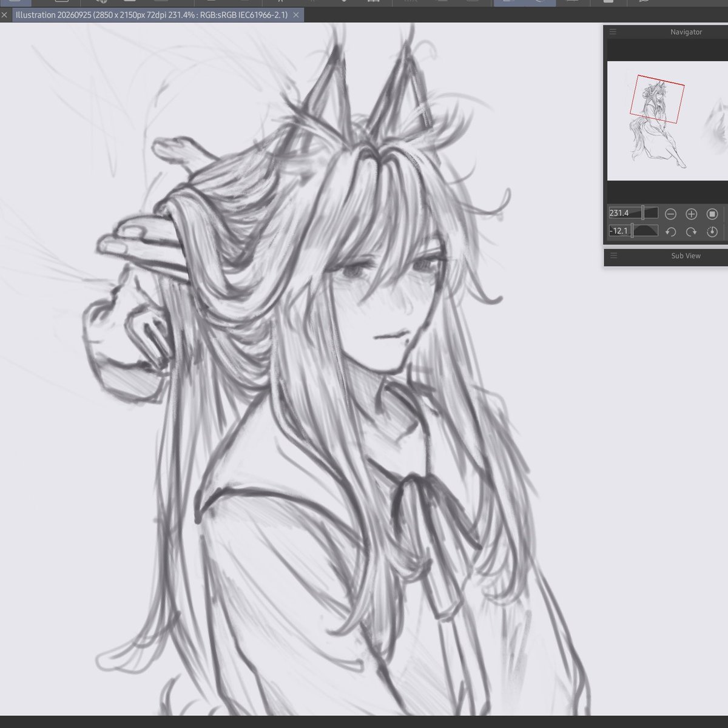Click the Sub View panel title
The image size is (728, 728).
[x=686, y=256]
